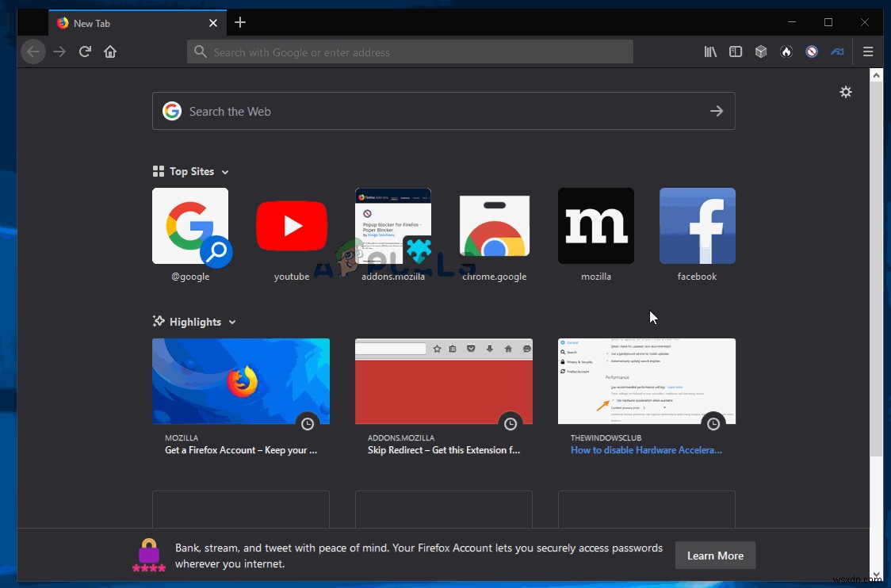Collapse the Highlights section
The height and width of the screenshot is (588, 891).
232,322
